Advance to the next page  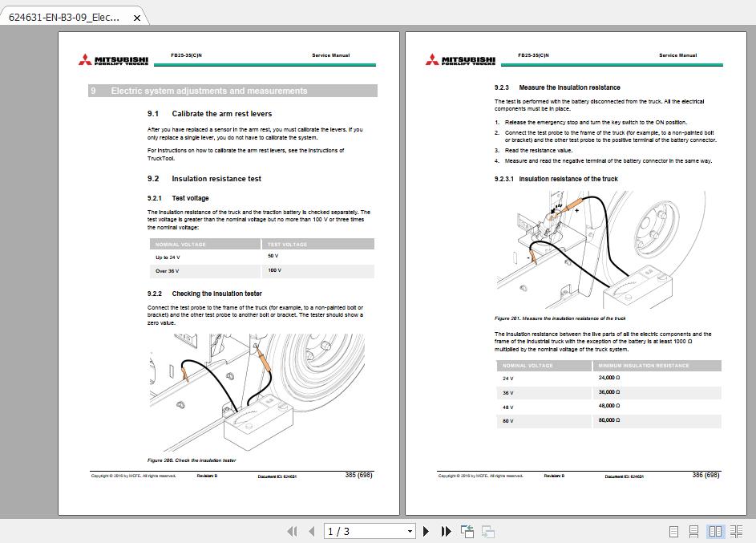pos(426,531)
